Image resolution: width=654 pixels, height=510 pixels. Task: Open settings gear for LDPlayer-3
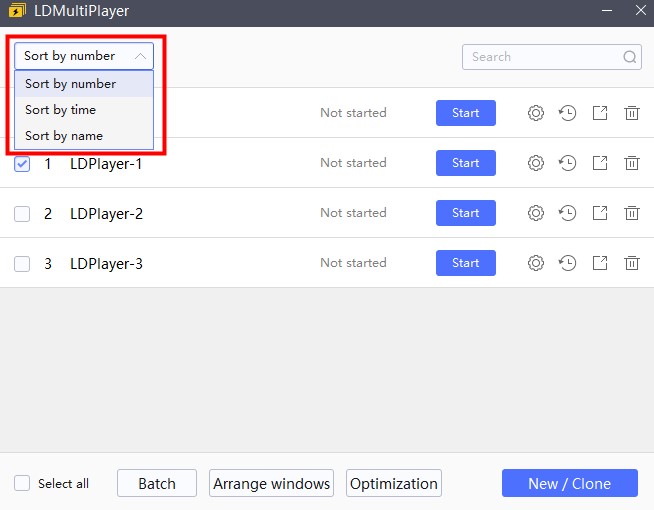click(536, 263)
